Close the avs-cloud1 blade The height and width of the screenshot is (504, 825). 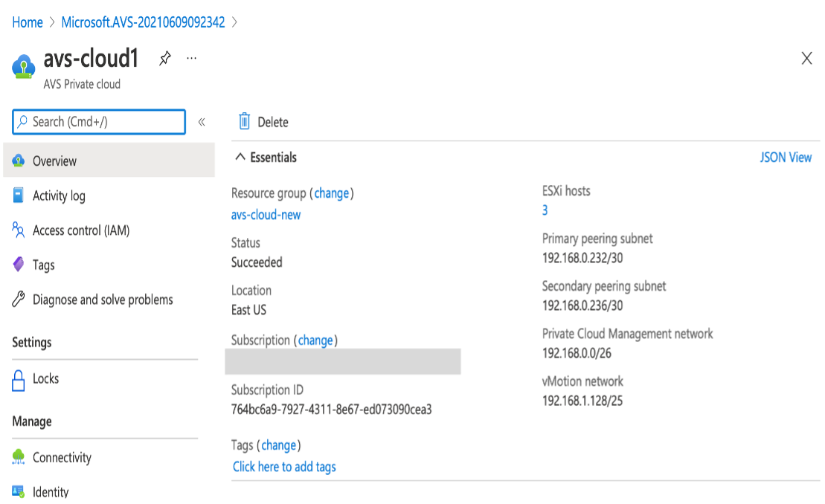click(806, 58)
